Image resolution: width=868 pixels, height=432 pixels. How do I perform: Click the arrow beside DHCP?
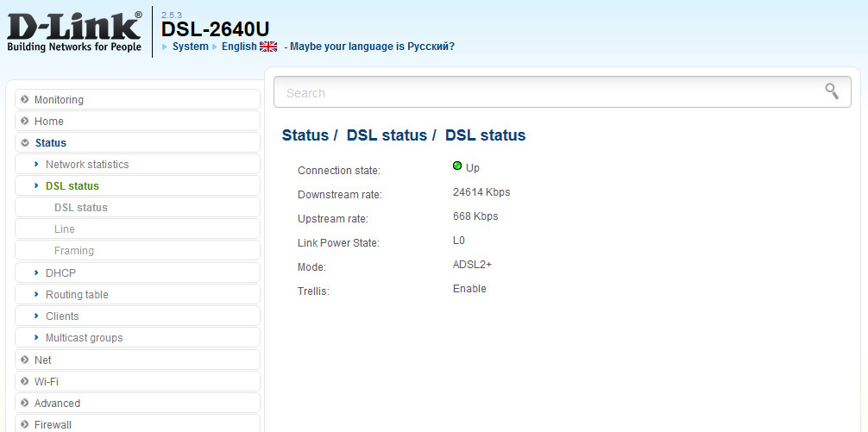tap(36, 272)
